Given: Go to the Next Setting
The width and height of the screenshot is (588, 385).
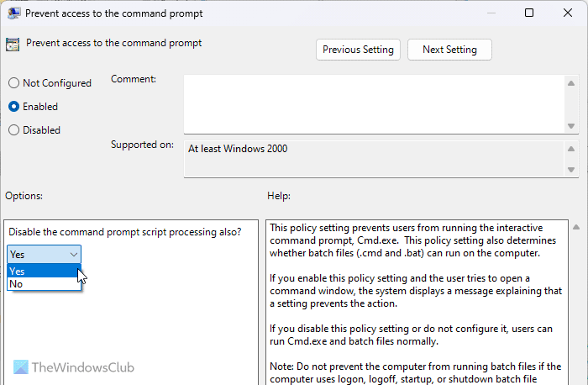Looking at the screenshot, I should pos(449,50).
